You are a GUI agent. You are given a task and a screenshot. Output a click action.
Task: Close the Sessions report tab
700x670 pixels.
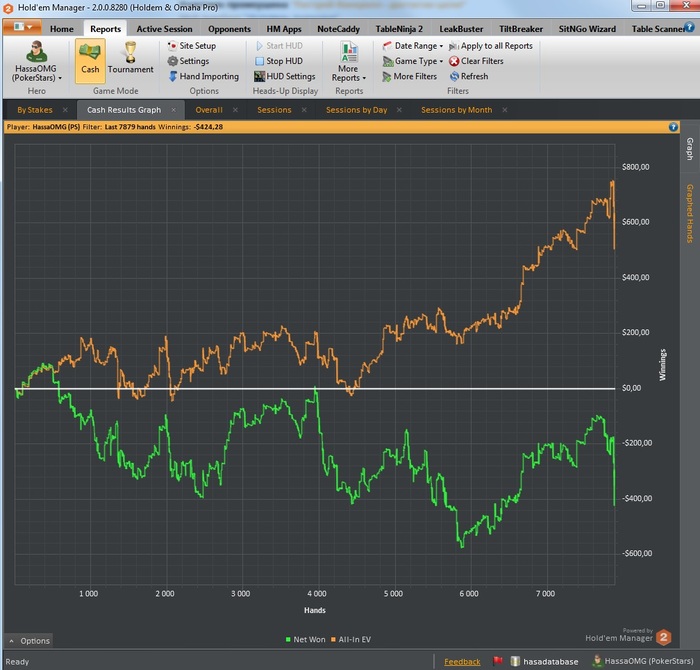[x=304, y=110]
